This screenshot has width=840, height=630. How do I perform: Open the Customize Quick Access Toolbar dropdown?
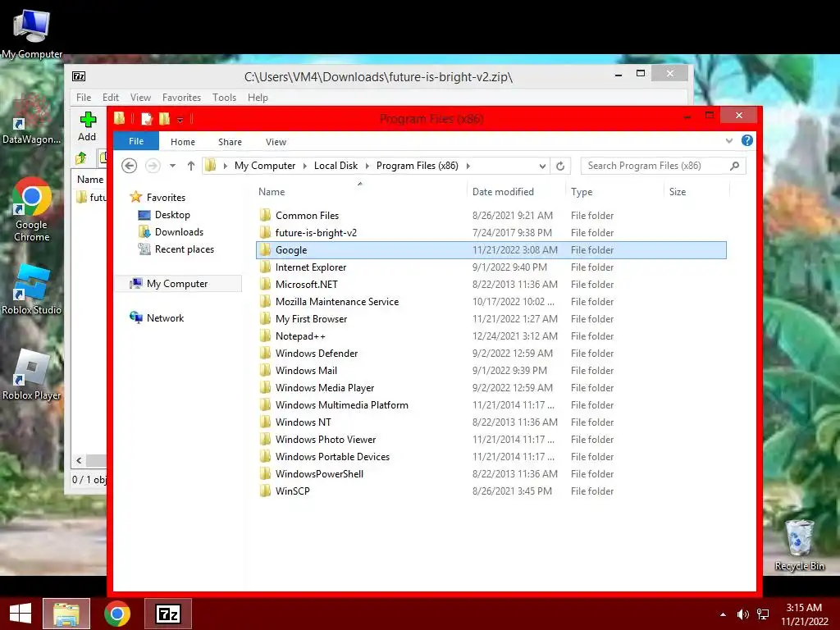pos(180,120)
